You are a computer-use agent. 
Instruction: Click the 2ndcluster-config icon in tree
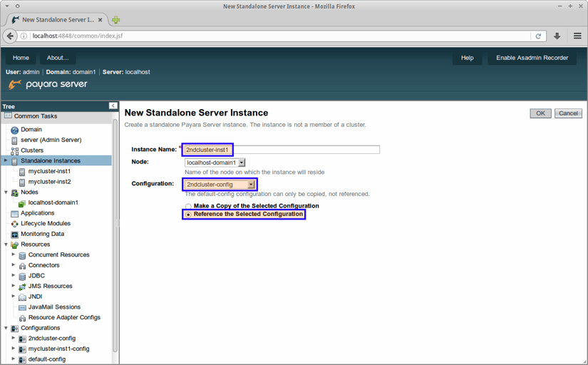pos(22,339)
